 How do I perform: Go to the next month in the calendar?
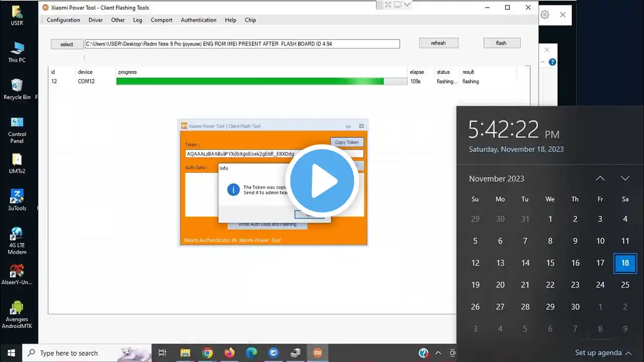(625, 178)
